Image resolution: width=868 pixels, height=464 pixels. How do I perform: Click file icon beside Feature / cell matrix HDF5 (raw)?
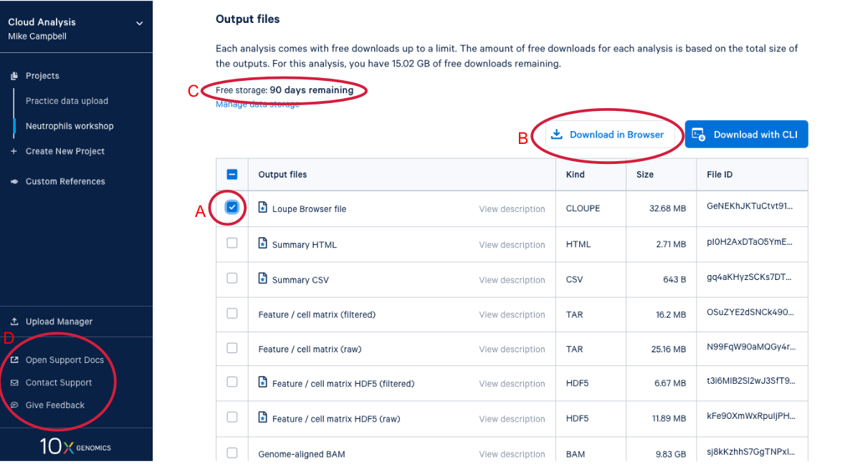pyautogui.click(x=262, y=417)
